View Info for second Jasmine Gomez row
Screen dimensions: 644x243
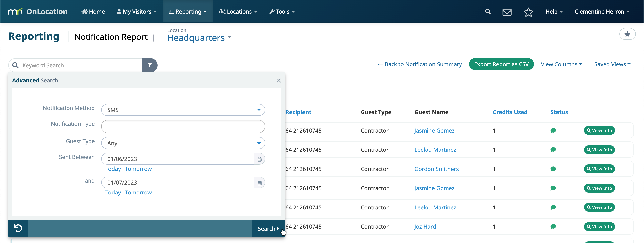click(x=599, y=188)
